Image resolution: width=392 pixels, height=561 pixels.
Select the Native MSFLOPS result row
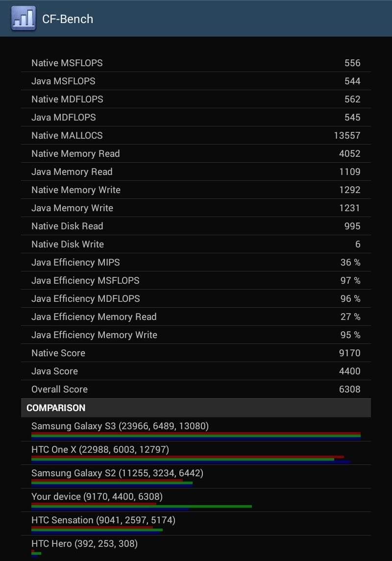coord(196,63)
